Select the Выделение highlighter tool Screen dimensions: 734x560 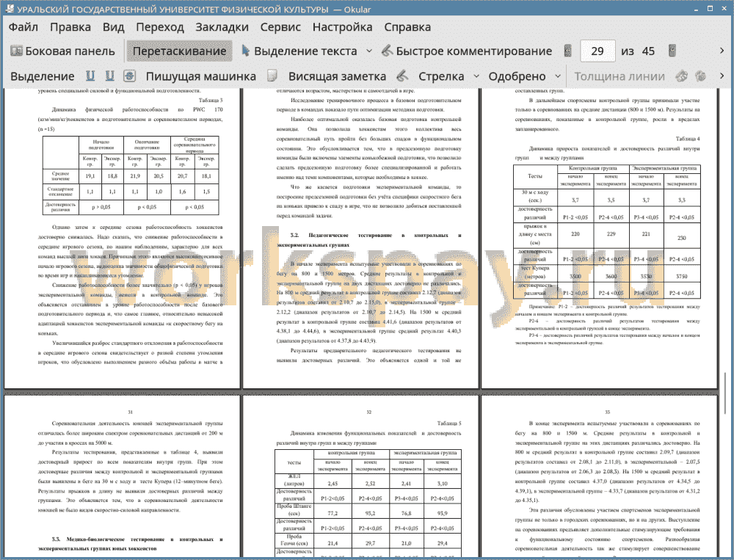click(42, 76)
